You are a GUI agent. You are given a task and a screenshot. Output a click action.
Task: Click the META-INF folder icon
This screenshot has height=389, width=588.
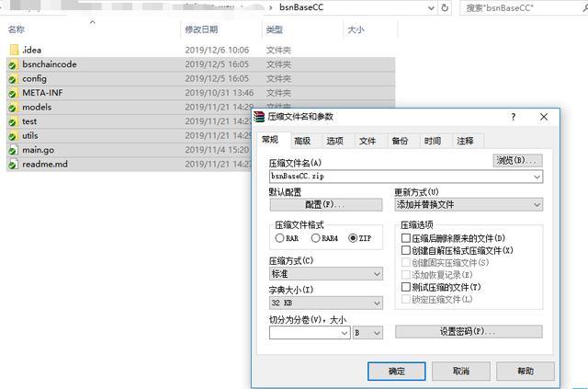(x=13, y=93)
